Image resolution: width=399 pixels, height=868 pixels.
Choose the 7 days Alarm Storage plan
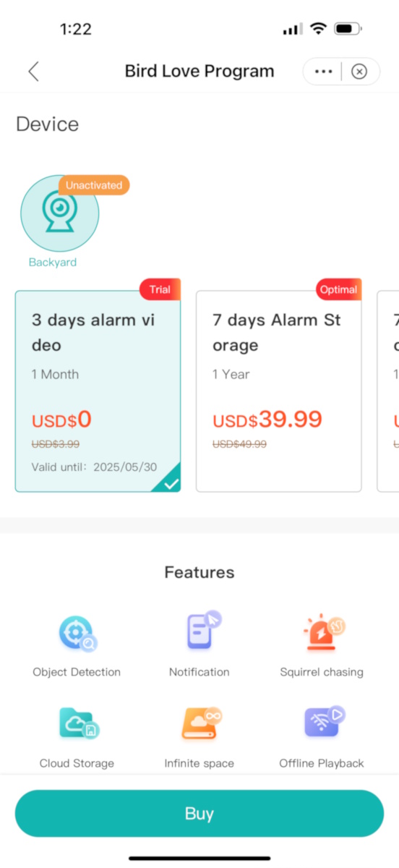(x=278, y=391)
